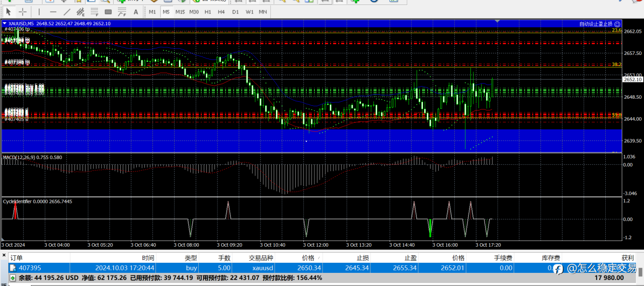Choose the Fibonacci retracement tool
This screenshot has height=286, width=644.
tap(94, 12)
